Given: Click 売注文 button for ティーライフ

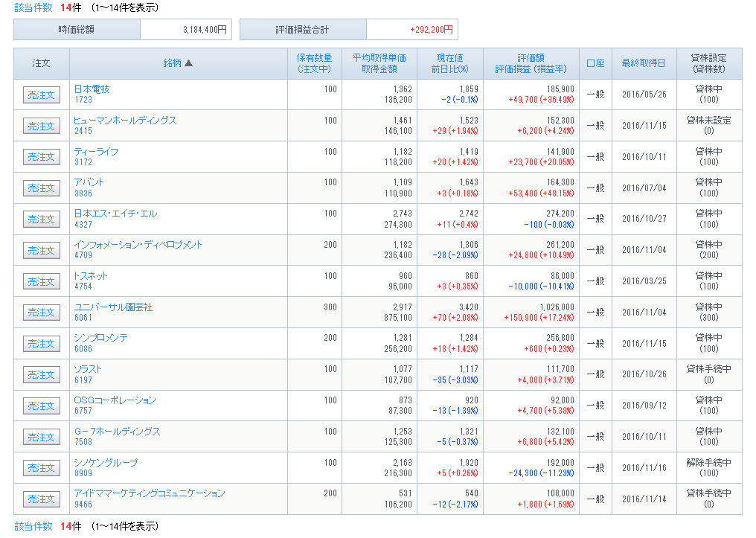Looking at the screenshot, I should pos(42,157).
